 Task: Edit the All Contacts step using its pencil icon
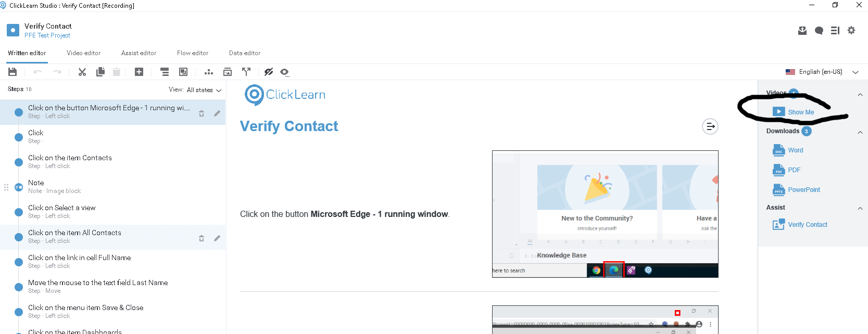217,238
